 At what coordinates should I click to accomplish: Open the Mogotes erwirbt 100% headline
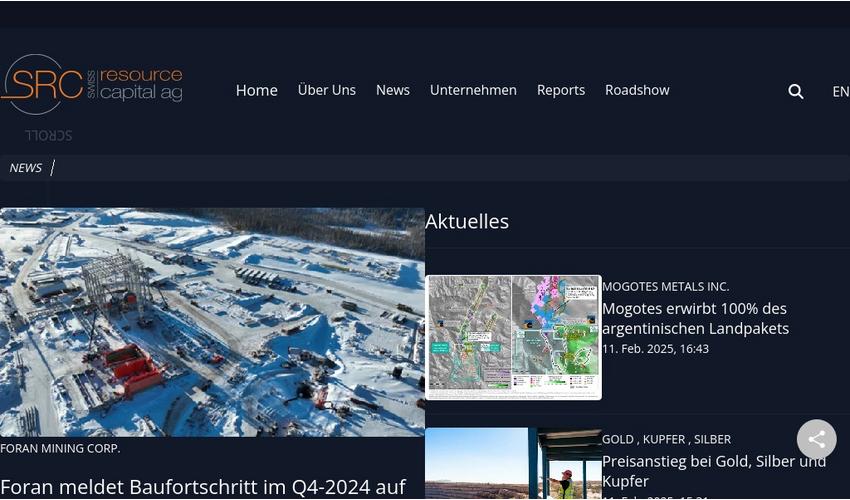click(x=696, y=318)
